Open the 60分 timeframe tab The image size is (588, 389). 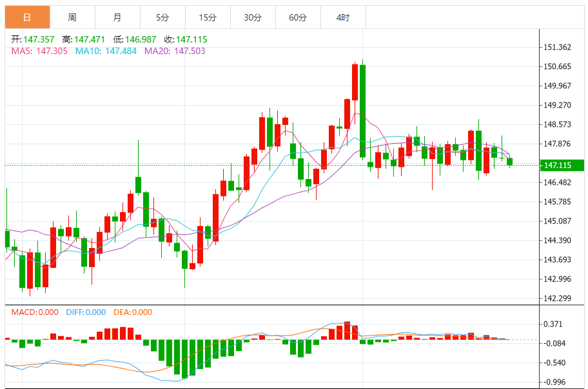[x=298, y=17]
